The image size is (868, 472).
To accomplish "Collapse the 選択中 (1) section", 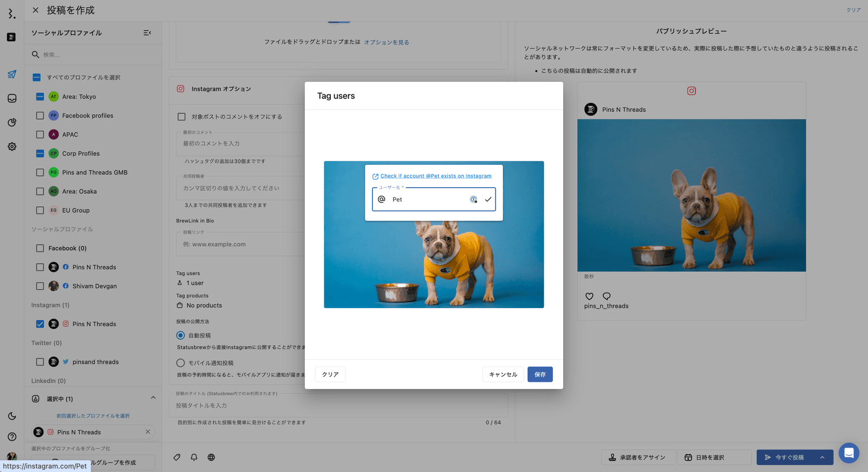I will pyautogui.click(x=153, y=398).
